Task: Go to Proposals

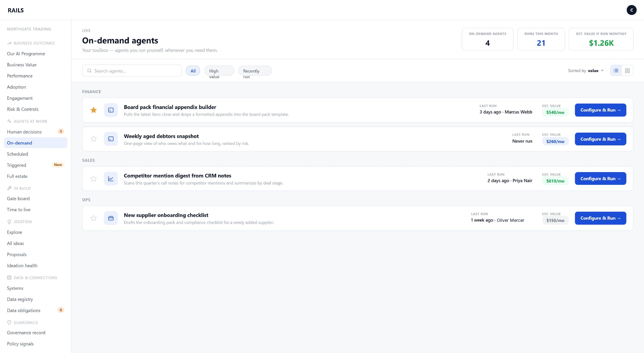Action: click(36, 254)
